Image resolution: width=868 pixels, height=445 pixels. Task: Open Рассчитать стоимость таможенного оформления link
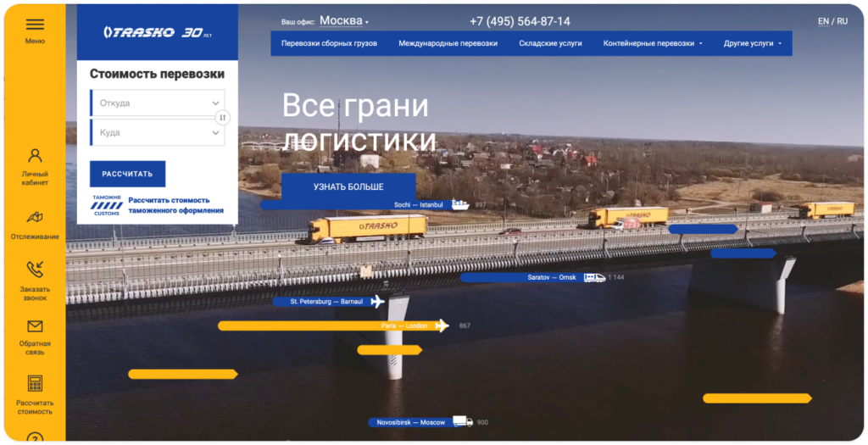click(176, 205)
